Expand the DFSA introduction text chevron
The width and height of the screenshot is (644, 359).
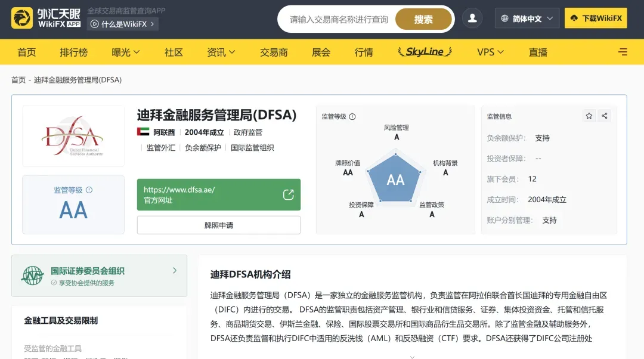pyautogui.click(x=413, y=357)
